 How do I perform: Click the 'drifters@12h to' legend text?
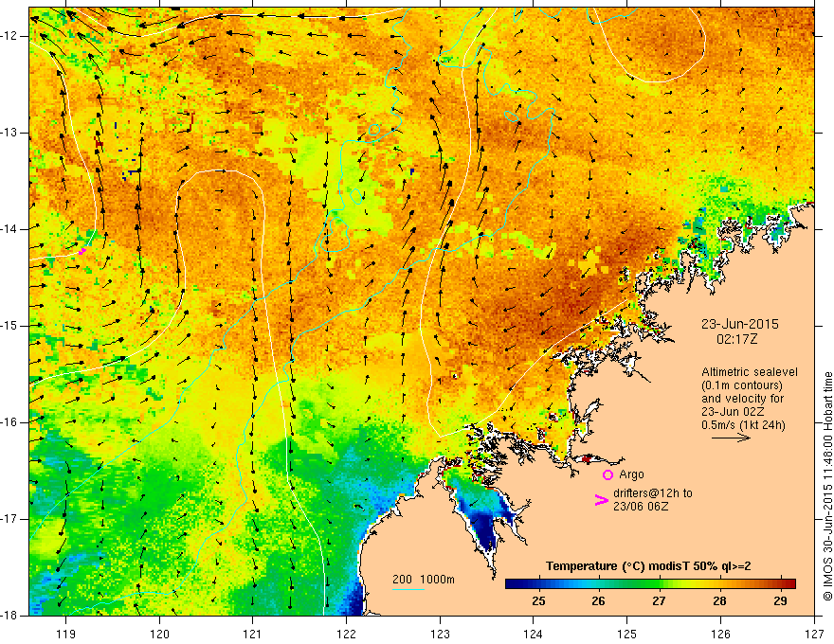pyautogui.click(x=653, y=493)
